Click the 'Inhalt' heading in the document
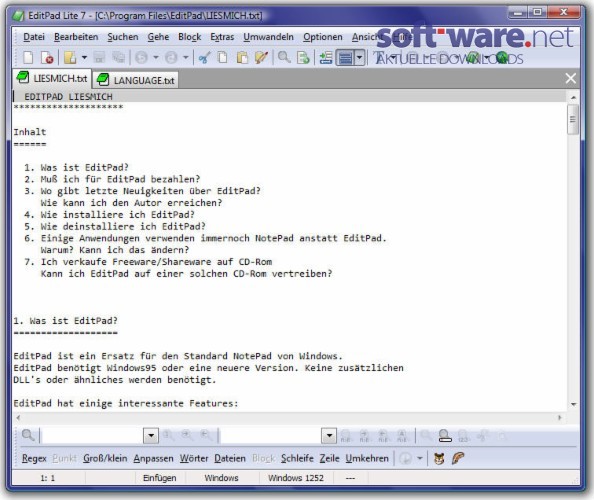The image size is (594, 500). click(30, 132)
